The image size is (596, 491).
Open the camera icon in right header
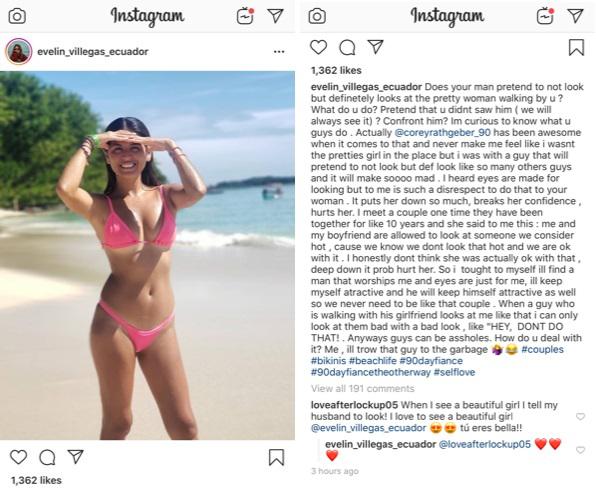[317, 16]
